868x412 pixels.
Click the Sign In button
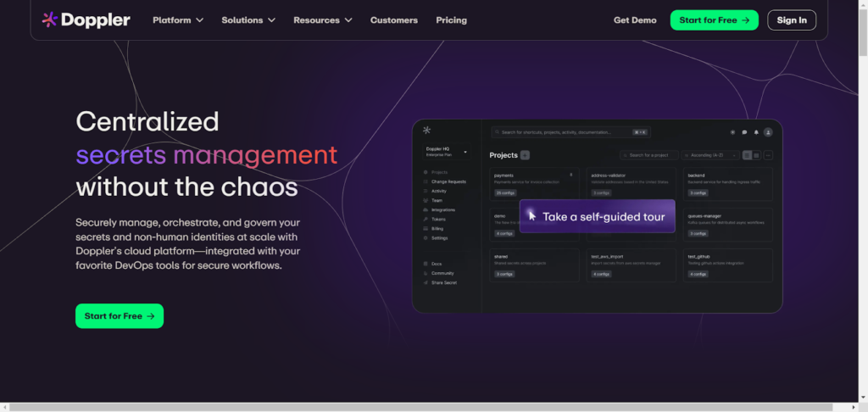pos(792,20)
